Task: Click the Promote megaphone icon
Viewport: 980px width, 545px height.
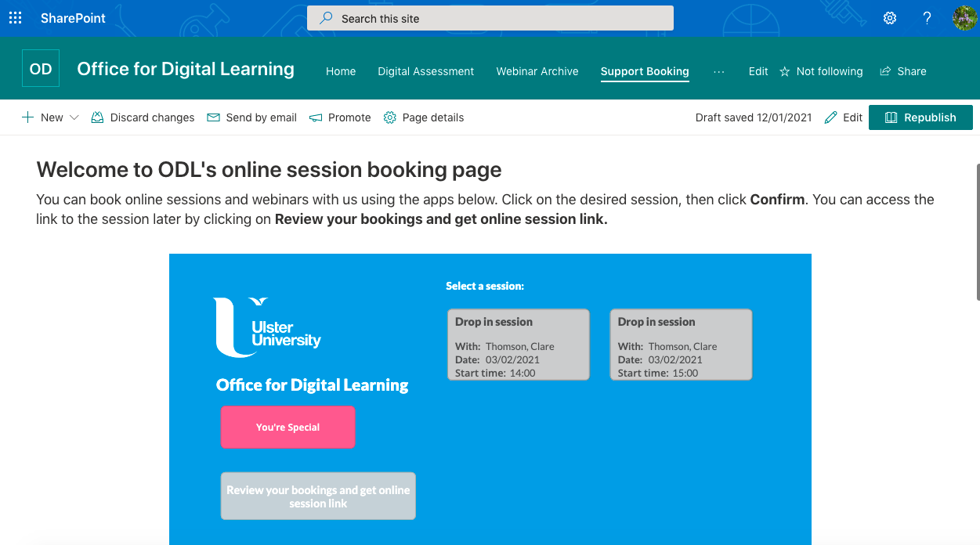Action: [x=316, y=117]
